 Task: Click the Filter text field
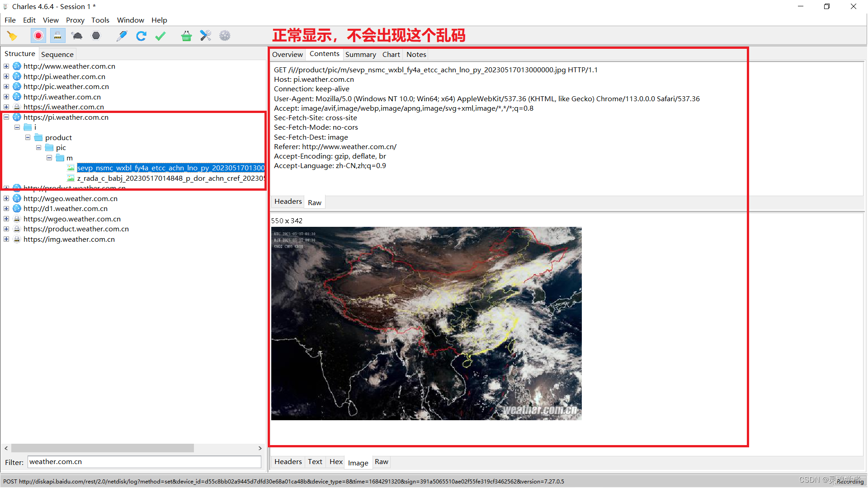(x=144, y=462)
